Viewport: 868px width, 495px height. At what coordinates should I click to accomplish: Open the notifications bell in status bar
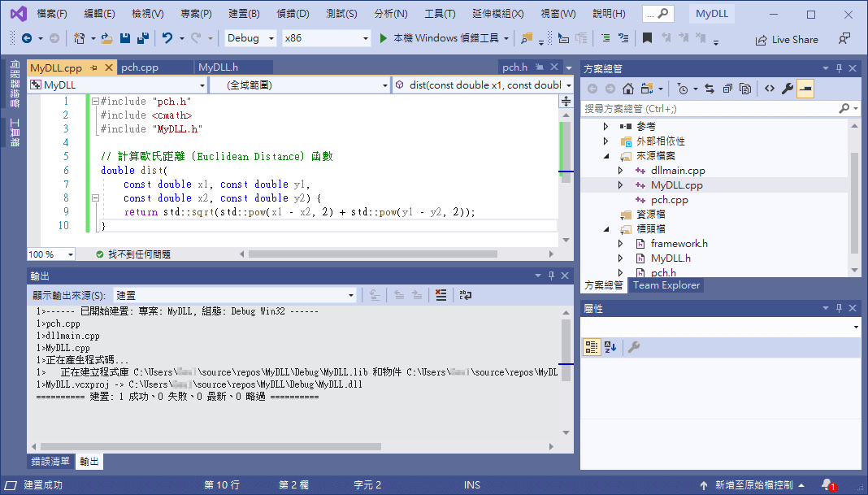828,485
